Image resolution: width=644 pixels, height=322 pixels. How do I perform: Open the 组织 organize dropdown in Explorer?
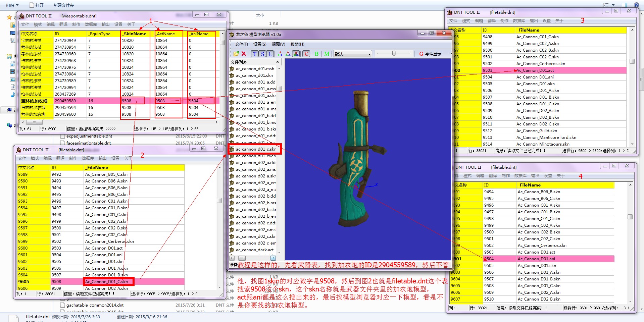[12, 5]
